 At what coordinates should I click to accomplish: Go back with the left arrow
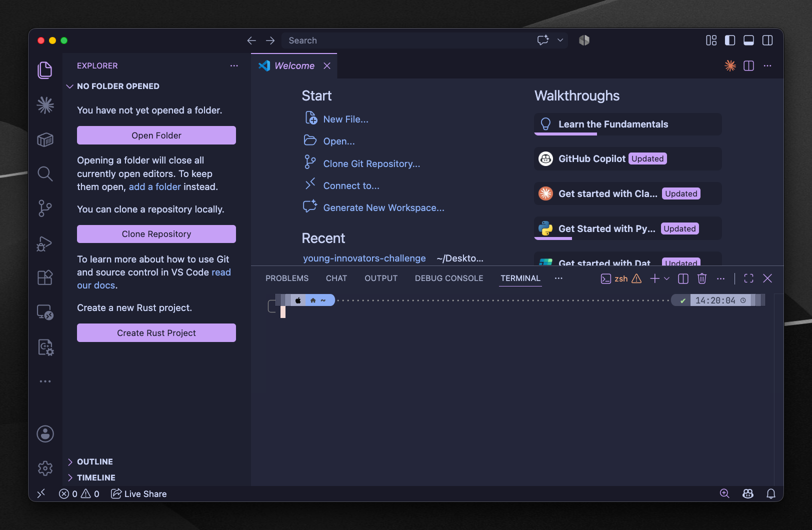251,40
